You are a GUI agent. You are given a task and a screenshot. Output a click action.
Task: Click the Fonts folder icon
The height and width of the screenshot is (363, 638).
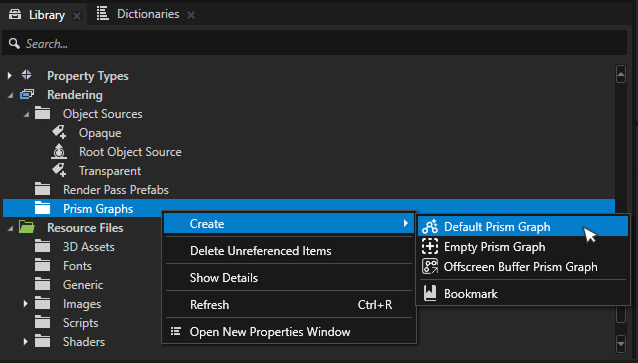point(42,265)
